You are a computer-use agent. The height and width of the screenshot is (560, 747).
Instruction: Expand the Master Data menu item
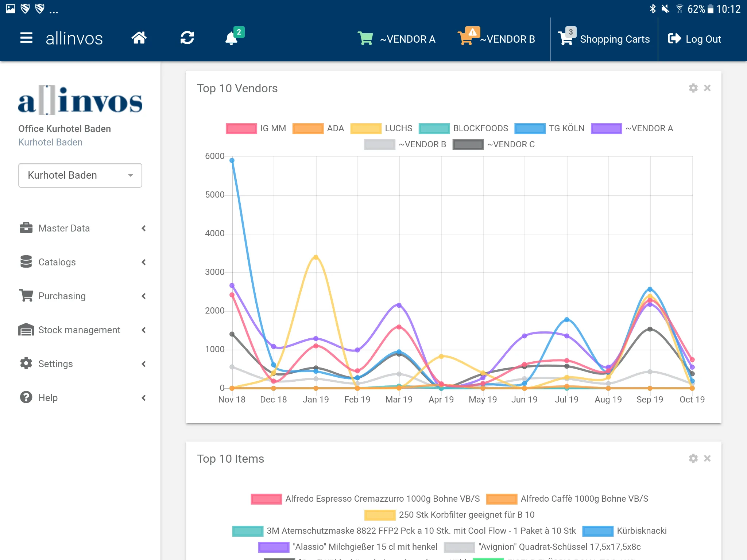point(82,227)
